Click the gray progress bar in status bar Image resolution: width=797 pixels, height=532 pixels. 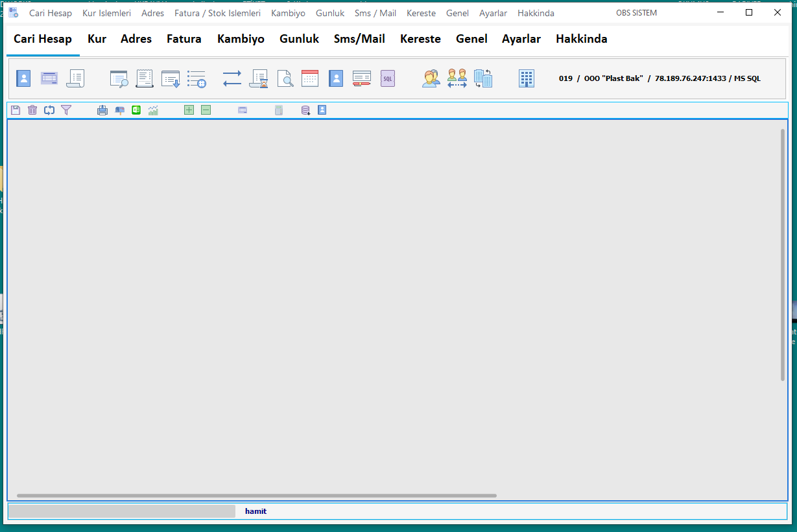122,511
